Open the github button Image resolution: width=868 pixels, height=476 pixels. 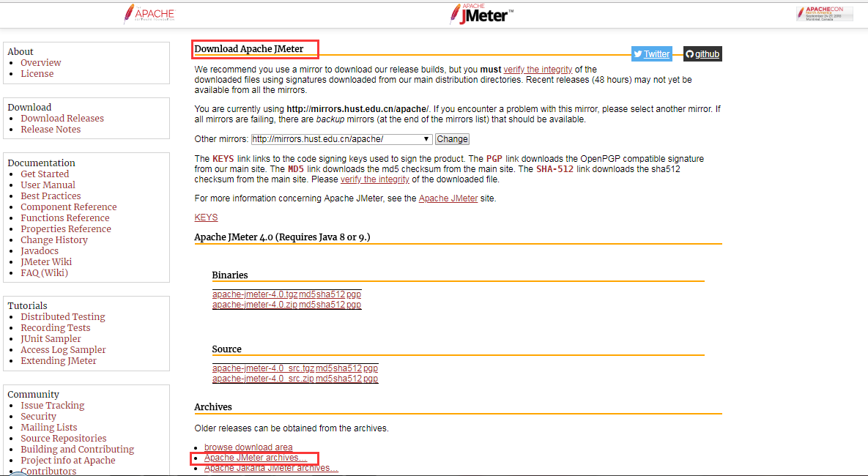[702, 53]
